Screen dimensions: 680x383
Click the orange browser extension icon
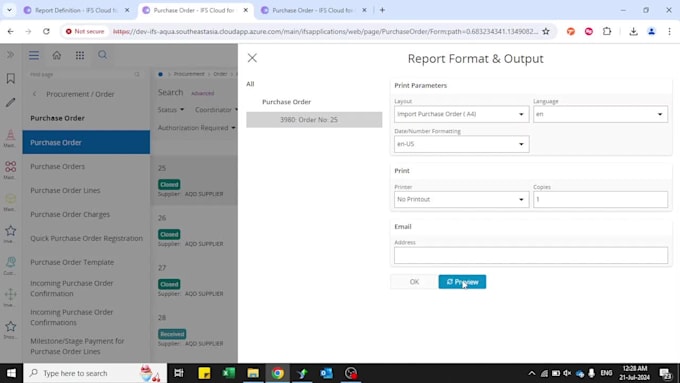[x=571, y=31]
